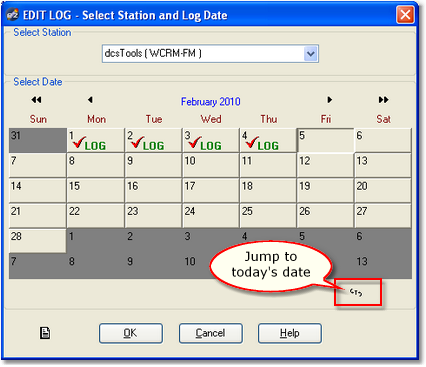426x367 pixels.
Task: Open Help for this dialog
Action: (290, 333)
